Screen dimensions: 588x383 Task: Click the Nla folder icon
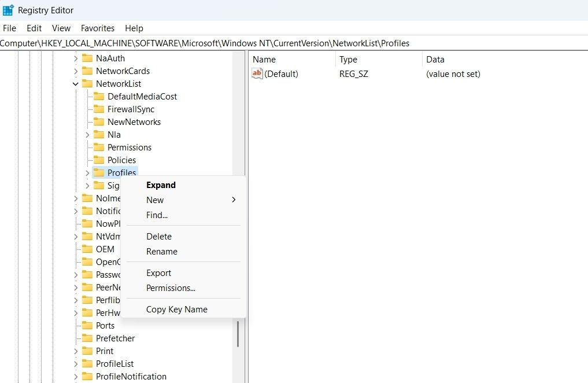(99, 135)
